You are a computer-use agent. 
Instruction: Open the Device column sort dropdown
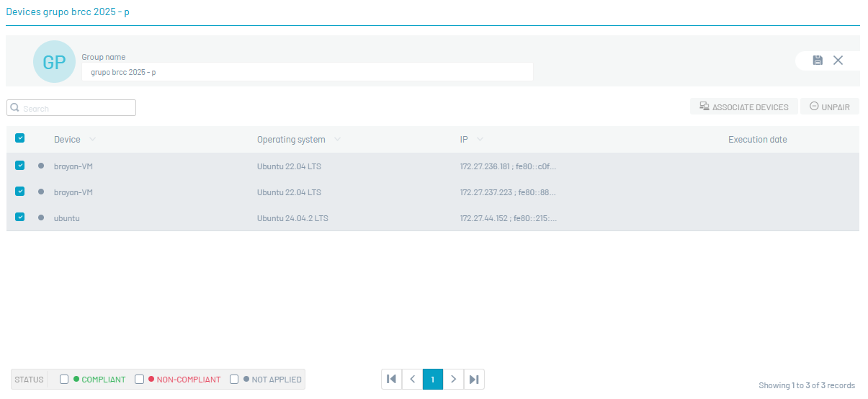tap(92, 140)
